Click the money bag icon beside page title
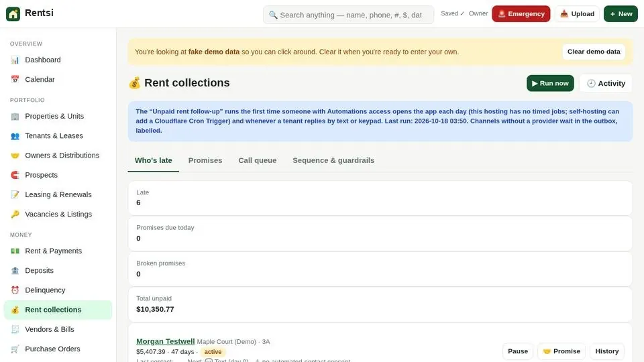This screenshot has width=644, height=362. click(134, 83)
